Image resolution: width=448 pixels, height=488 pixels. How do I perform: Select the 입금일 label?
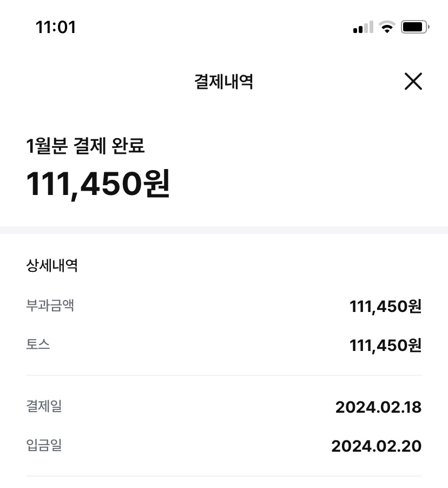(x=44, y=445)
